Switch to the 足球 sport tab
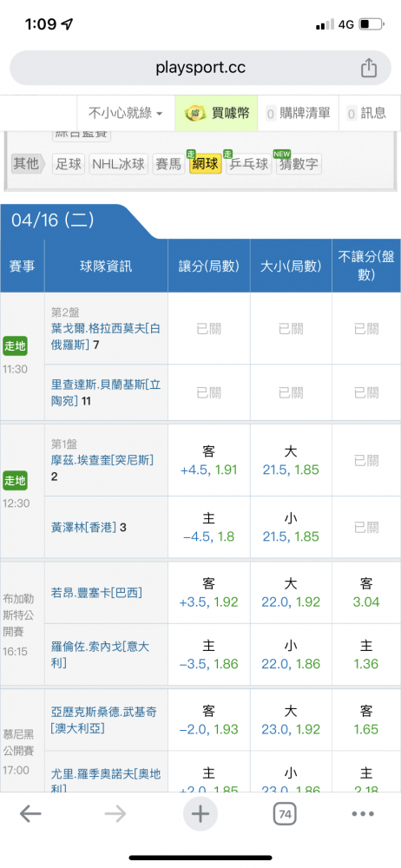 pyautogui.click(x=69, y=164)
